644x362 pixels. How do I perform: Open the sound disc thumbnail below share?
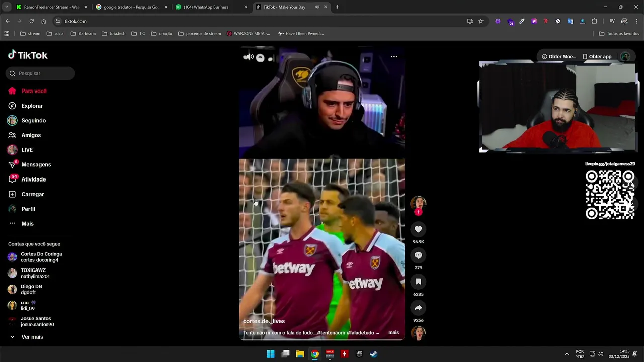click(x=418, y=333)
